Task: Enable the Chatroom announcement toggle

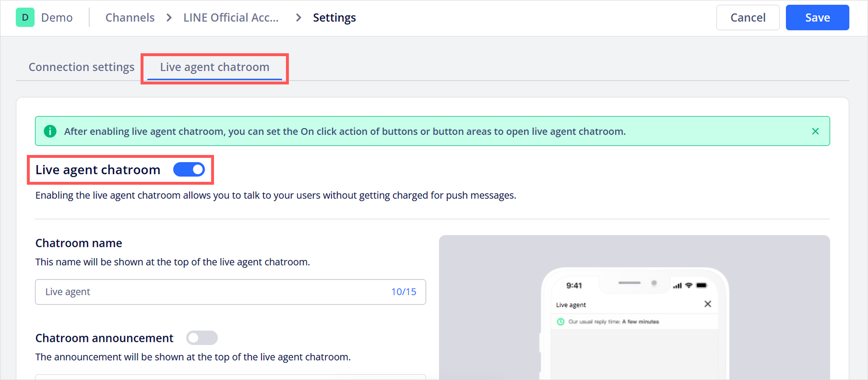Action: pyautogui.click(x=202, y=338)
